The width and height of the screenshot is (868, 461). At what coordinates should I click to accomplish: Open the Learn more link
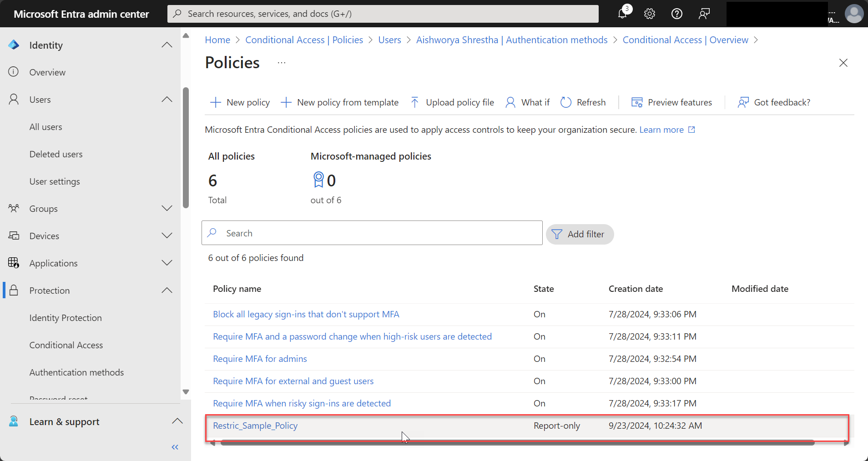click(x=661, y=130)
